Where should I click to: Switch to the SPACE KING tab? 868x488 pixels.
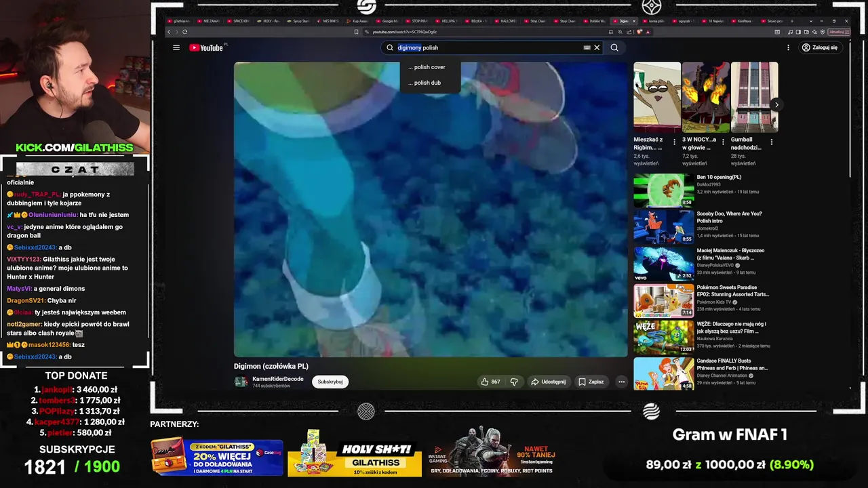point(238,21)
